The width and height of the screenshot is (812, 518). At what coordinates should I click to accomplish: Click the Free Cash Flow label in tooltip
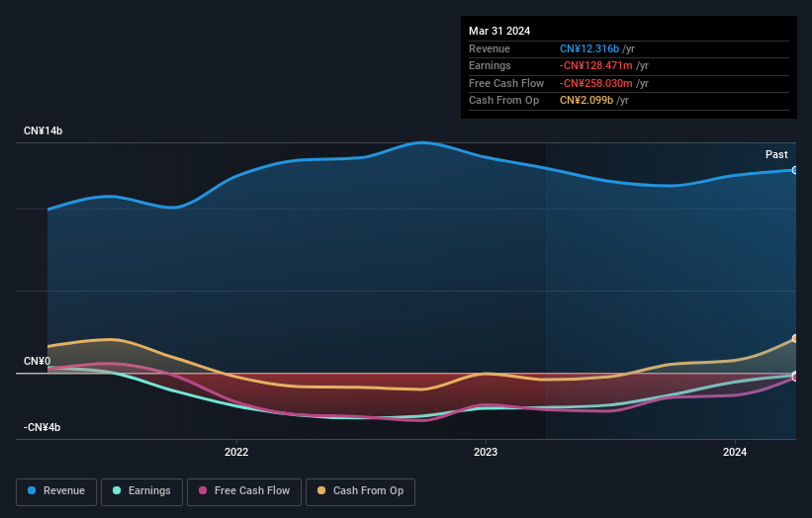(x=506, y=83)
